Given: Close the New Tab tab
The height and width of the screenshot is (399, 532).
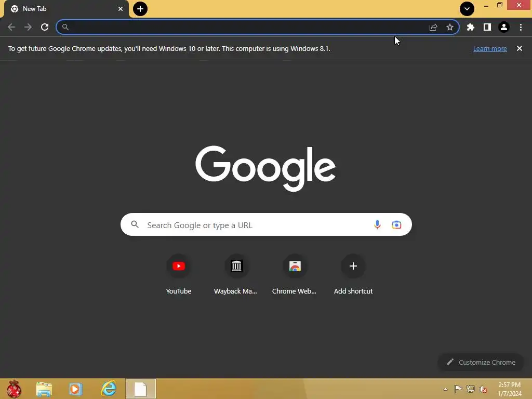Looking at the screenshot, I should tap(121, 9).
